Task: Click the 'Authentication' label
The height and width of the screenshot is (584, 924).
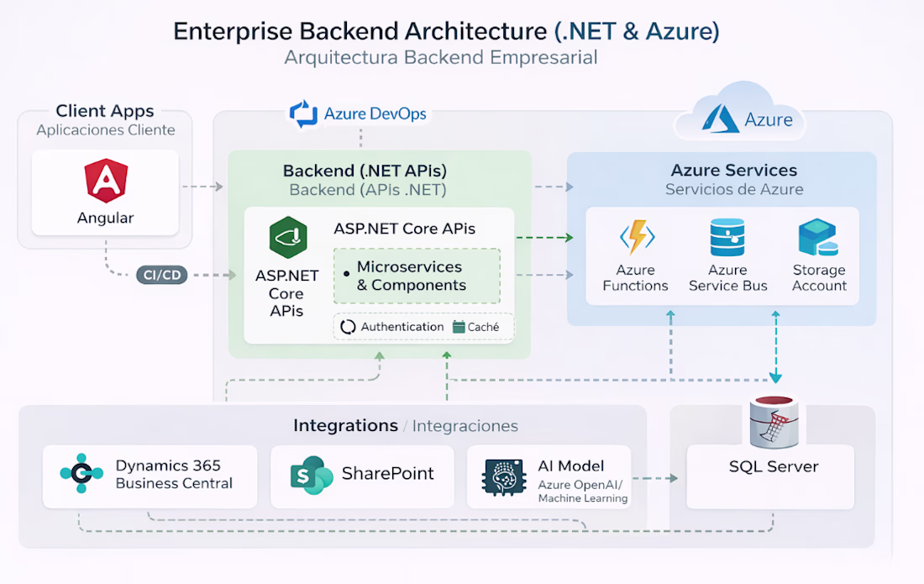Action: pos(402,327)
